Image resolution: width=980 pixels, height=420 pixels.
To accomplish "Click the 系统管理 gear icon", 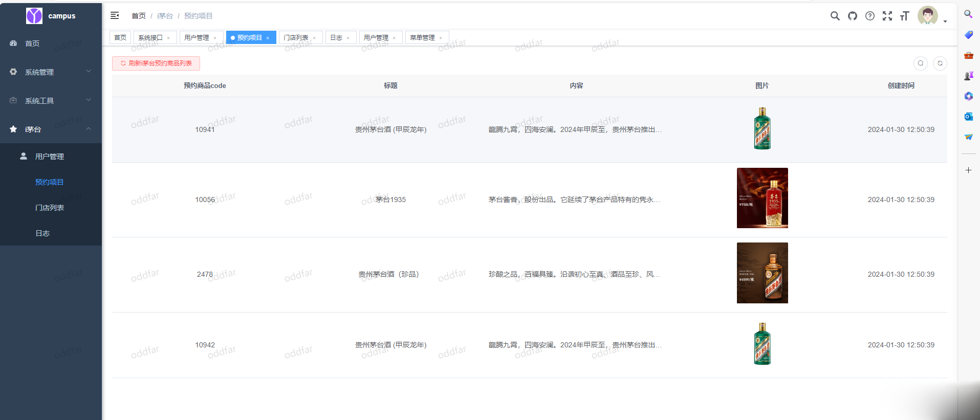I will click(13, 72).
